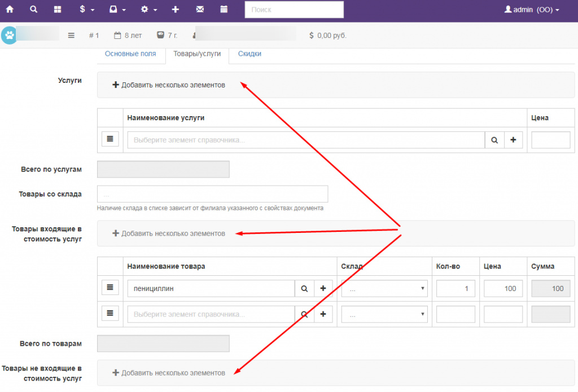Viewport: 578px width, 392px height.
Task: Open the dollar finance dropdown
Action: [x=87, y=9]
